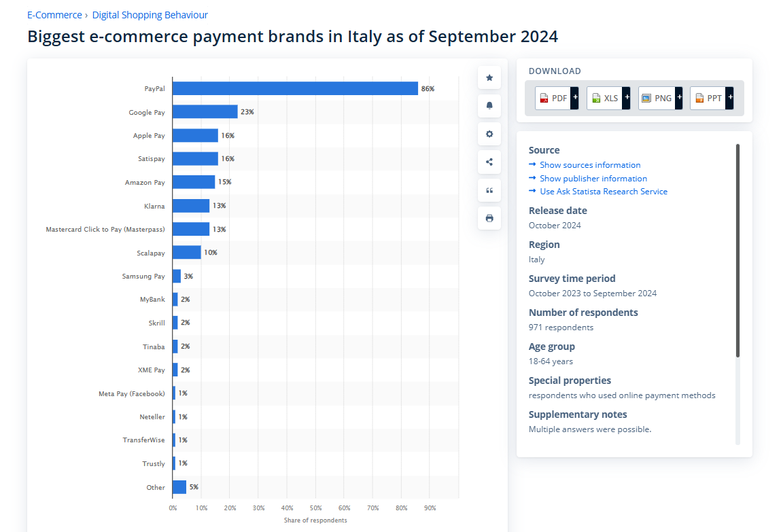Use Ask Statista Research Service link
This screenshot has height=532, width=781.
[603, 191]
